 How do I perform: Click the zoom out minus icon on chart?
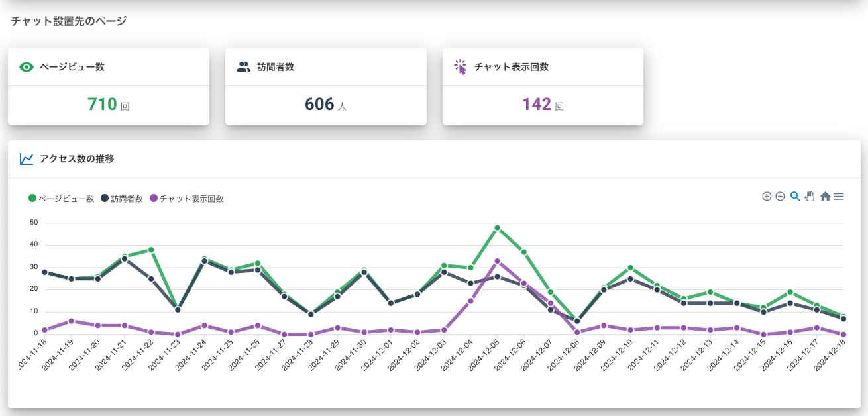point(780,197)
